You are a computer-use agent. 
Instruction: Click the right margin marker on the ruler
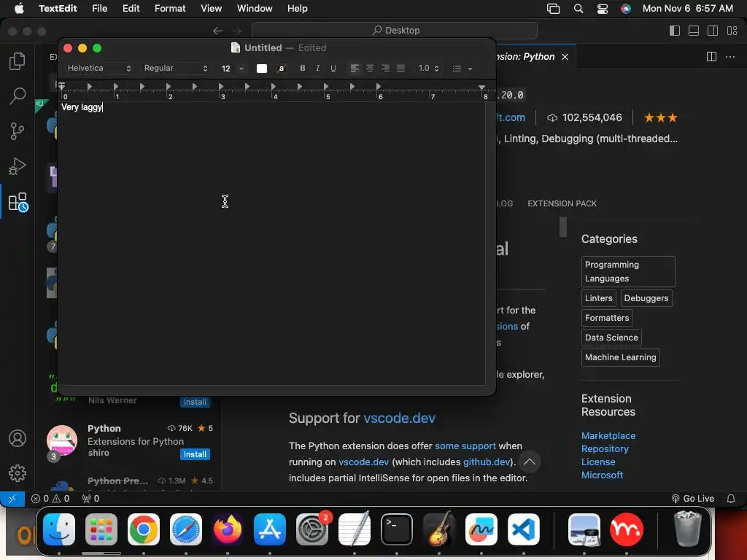click(x=481, y=87)
